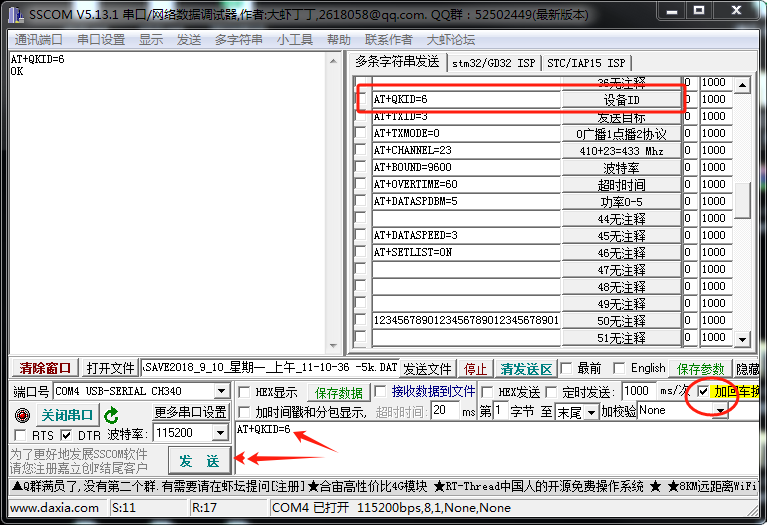Click the 超时时间 send button
This screenshot has height=525, width=767.
pyautogui.click(x=621, y=185)
